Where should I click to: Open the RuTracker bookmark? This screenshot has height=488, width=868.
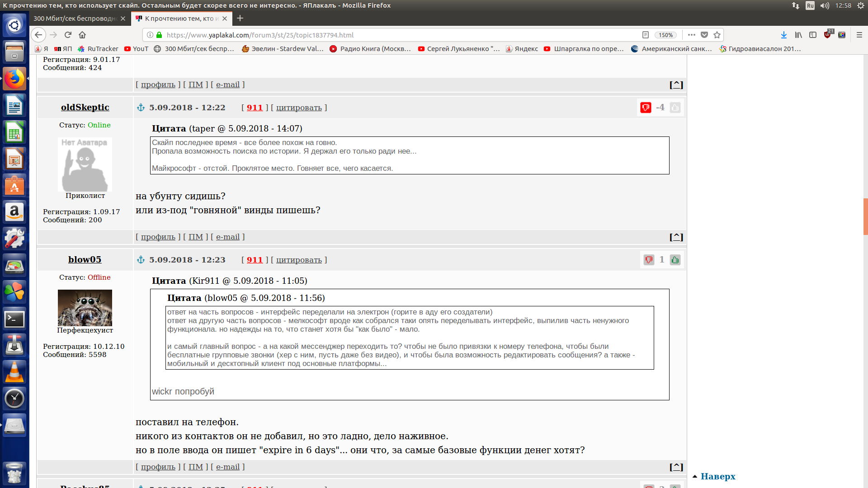pyautogui.click(x=98, y=49)
